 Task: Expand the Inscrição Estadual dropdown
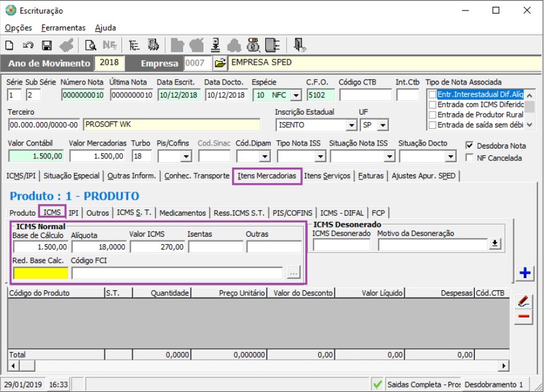click(351, 125)
